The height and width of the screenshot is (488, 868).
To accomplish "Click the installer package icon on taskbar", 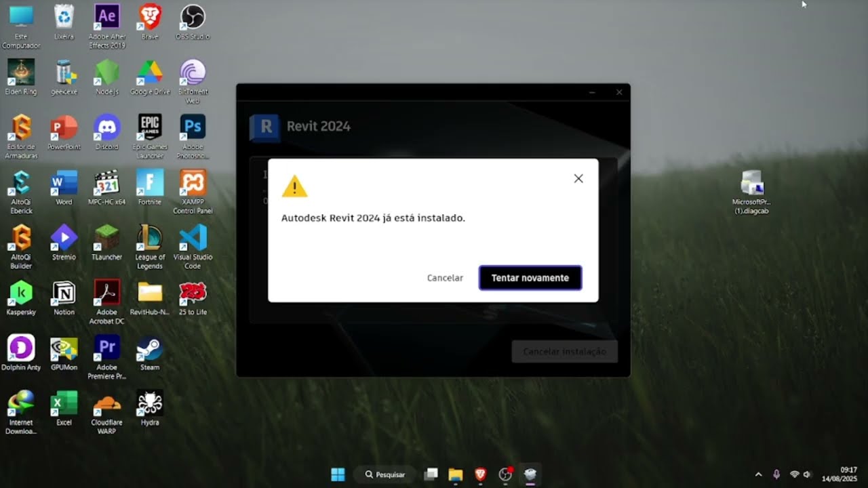I will point(530,474).
